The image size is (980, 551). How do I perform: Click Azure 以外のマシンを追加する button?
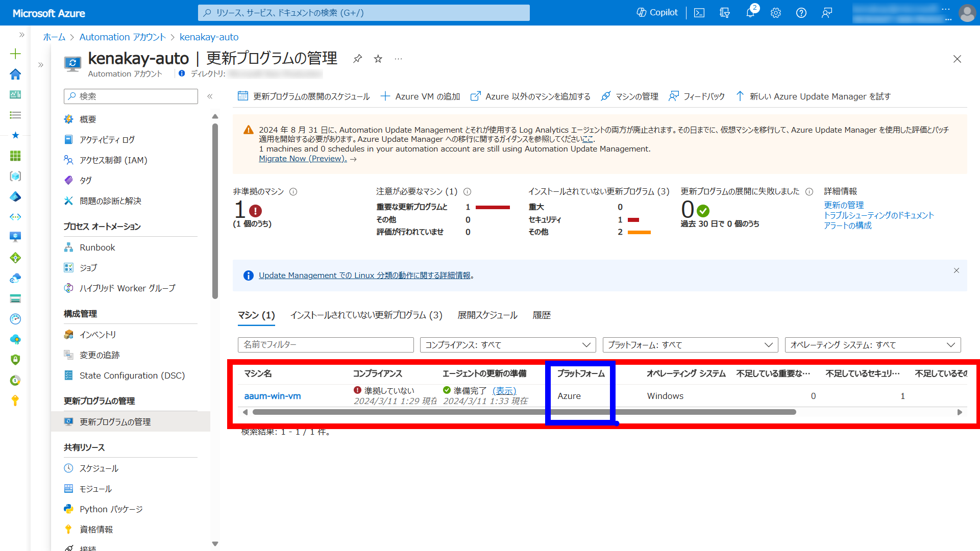(x=530, y=96)
